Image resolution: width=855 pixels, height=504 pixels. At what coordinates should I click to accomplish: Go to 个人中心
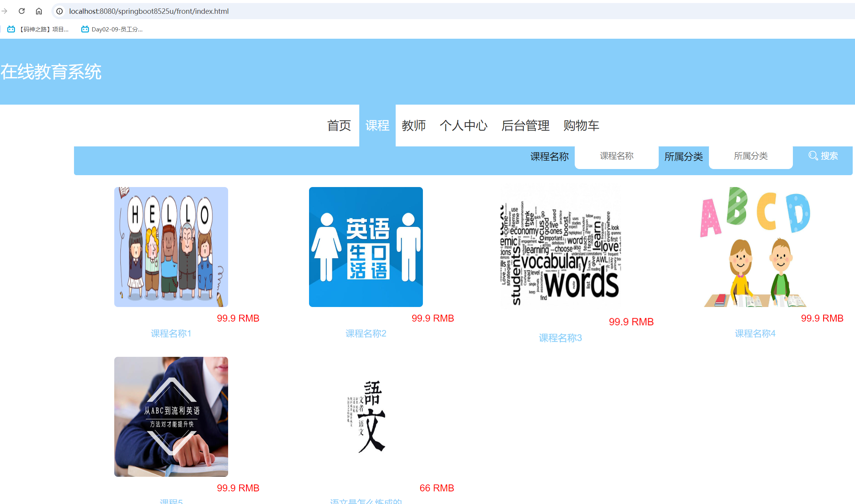(x=464, y=125)
